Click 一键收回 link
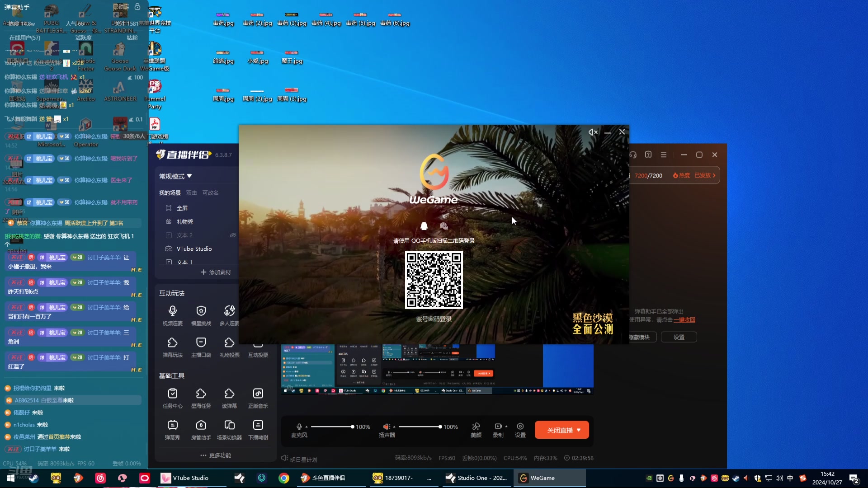This screenshot has height=488, width=868. click(x=684, y=320)
